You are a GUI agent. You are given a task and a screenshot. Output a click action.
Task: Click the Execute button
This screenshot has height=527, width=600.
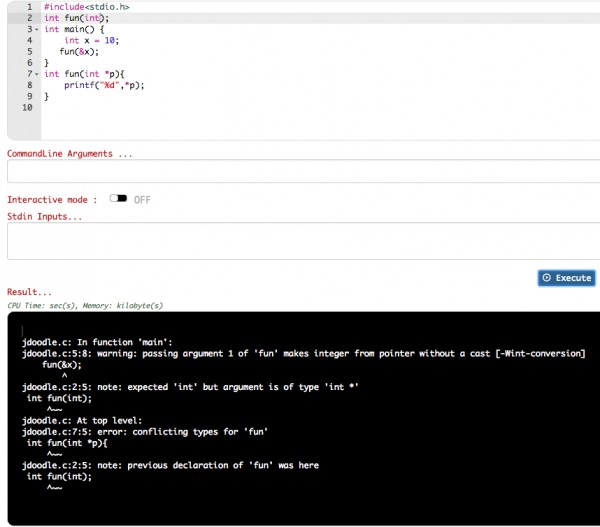566,278
